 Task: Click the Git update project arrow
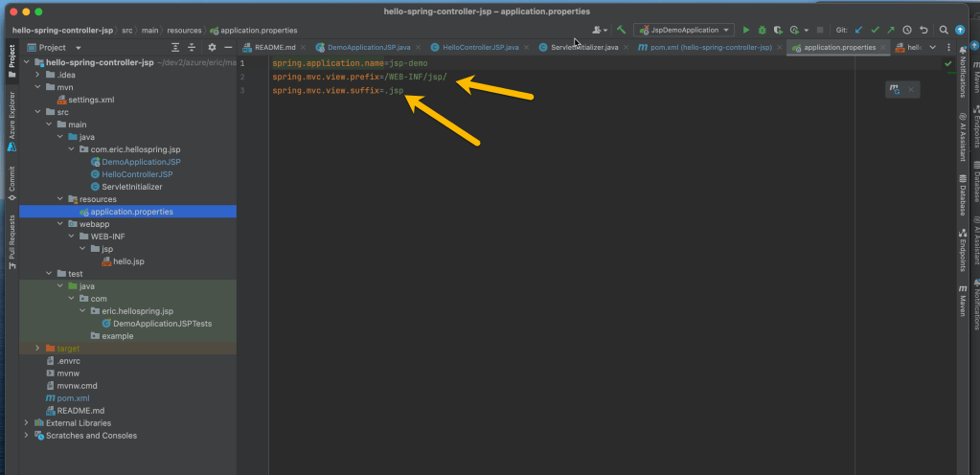(858, 31)
